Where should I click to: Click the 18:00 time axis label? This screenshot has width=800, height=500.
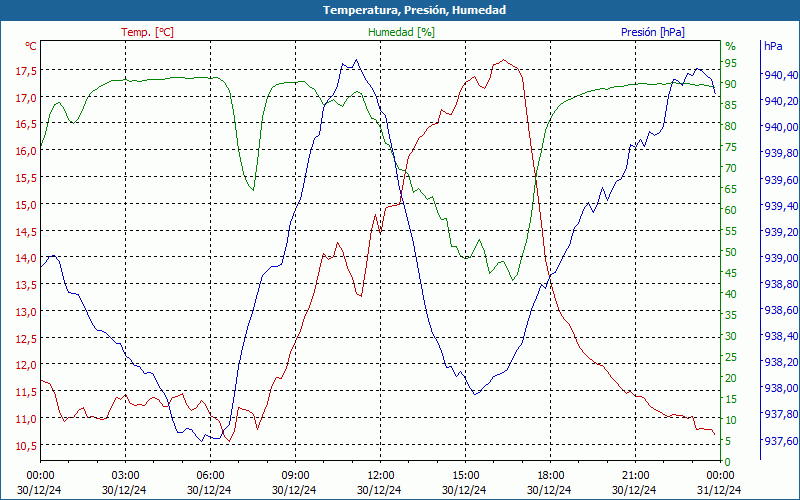[x=549, y=476]
